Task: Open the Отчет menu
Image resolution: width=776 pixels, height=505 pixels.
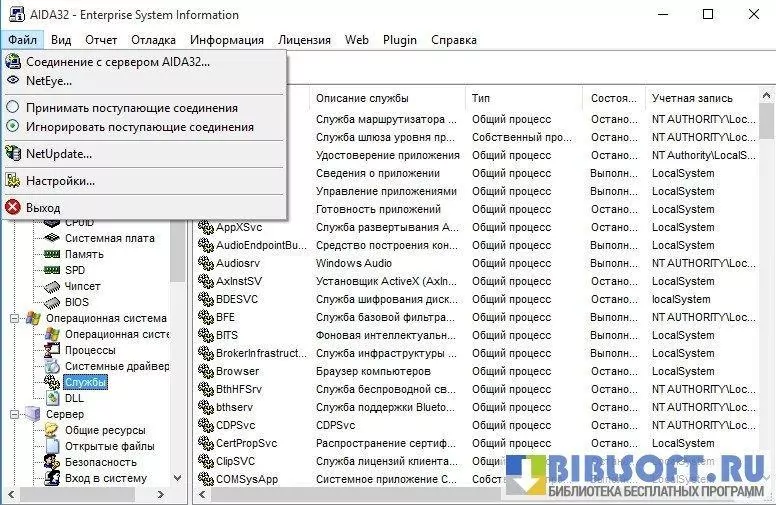Action: click(101, 40)
